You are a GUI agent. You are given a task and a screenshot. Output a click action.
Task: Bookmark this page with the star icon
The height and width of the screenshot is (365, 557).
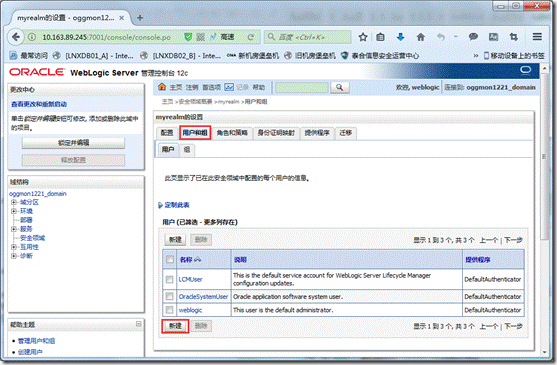(363, 37)
